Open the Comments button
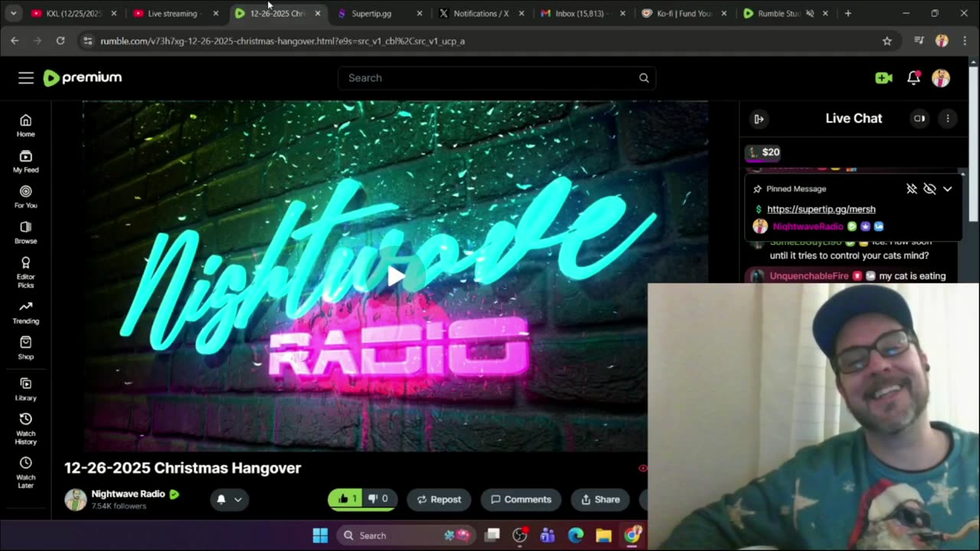This screenshot has width=980, height=551. 521,499
